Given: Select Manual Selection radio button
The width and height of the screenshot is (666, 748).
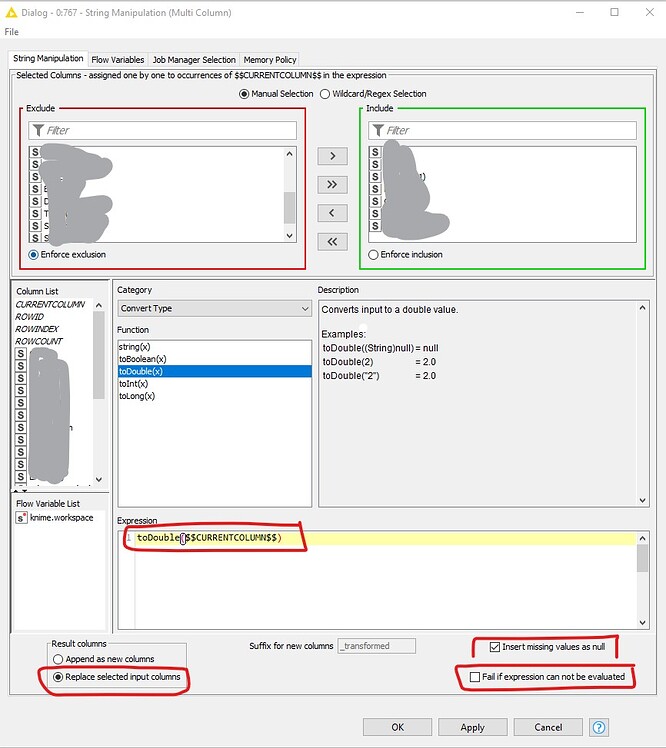Looking at the screenshot, I should [x=244, y=94].
